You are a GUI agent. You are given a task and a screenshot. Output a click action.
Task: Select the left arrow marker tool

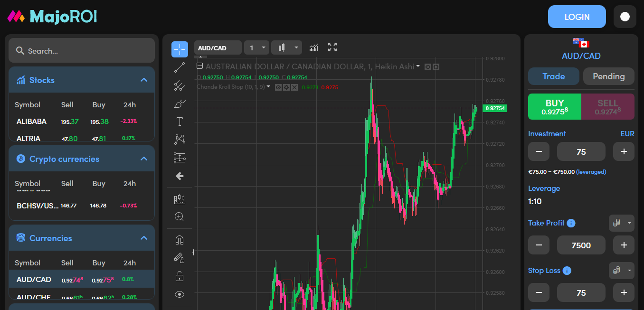[x=180, y=176]
